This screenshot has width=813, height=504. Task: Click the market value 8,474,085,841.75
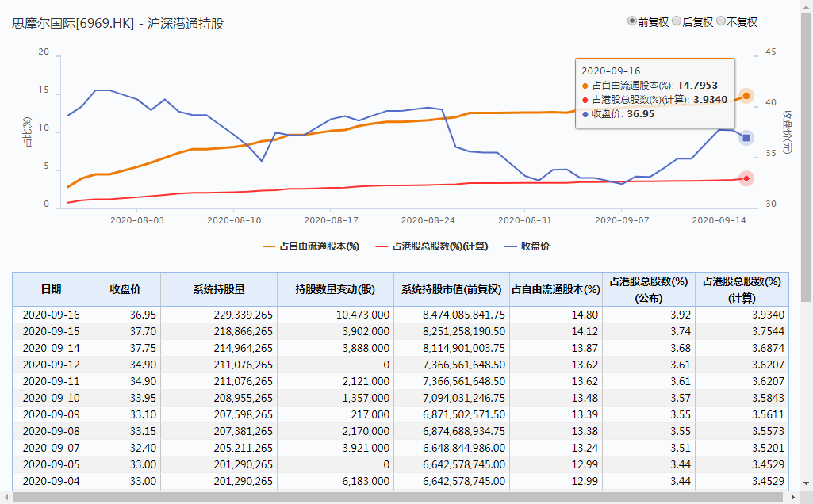(463, 315)
